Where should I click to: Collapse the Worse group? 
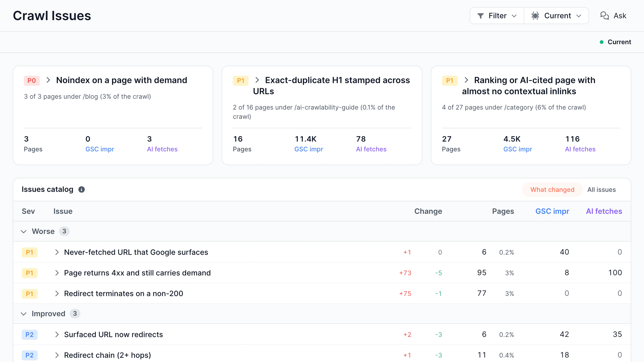point(24,232)
